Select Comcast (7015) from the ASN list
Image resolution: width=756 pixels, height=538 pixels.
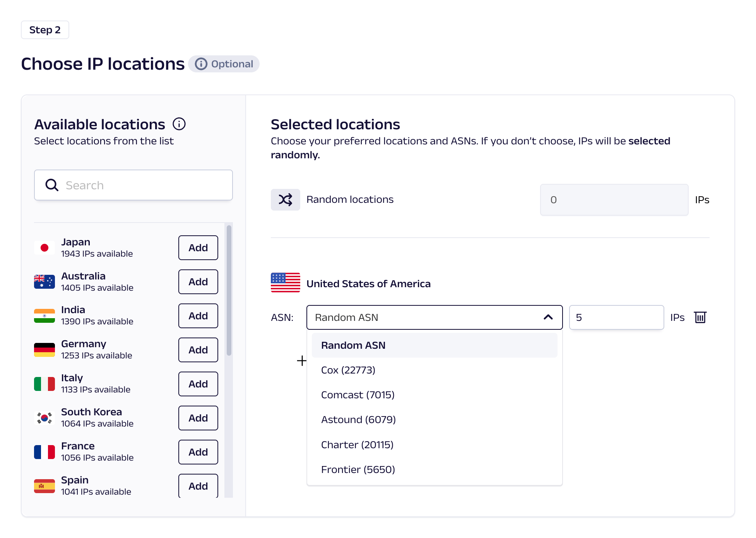tap(357, 395)
